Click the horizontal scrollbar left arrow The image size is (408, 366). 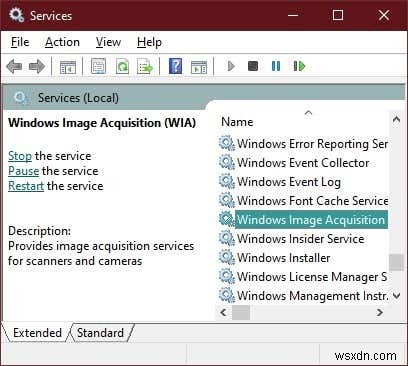(x=223, y=313)
